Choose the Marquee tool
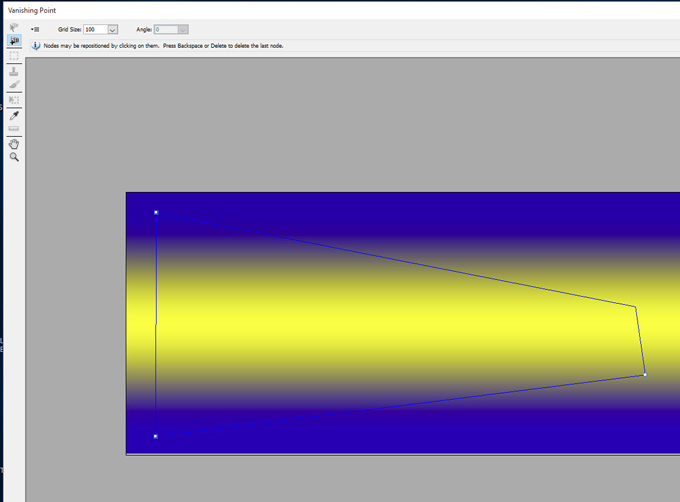Image resolution: width=680 pixels, height=502 pixels. tap(14, 56)
